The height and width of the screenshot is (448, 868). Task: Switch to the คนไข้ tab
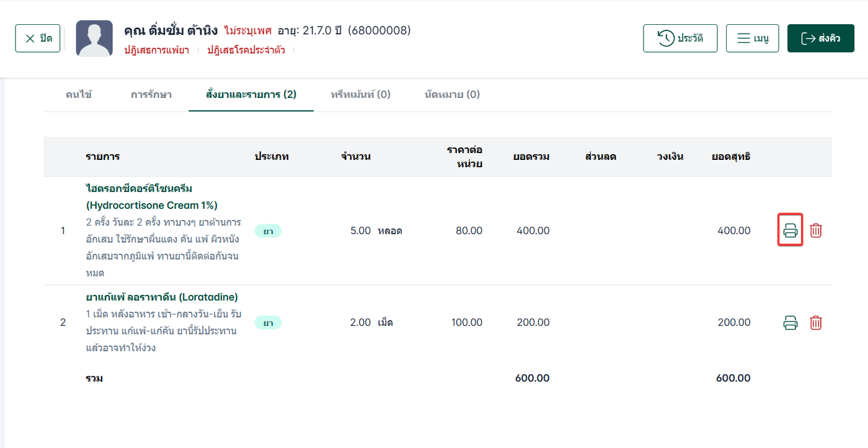(79, 95)
